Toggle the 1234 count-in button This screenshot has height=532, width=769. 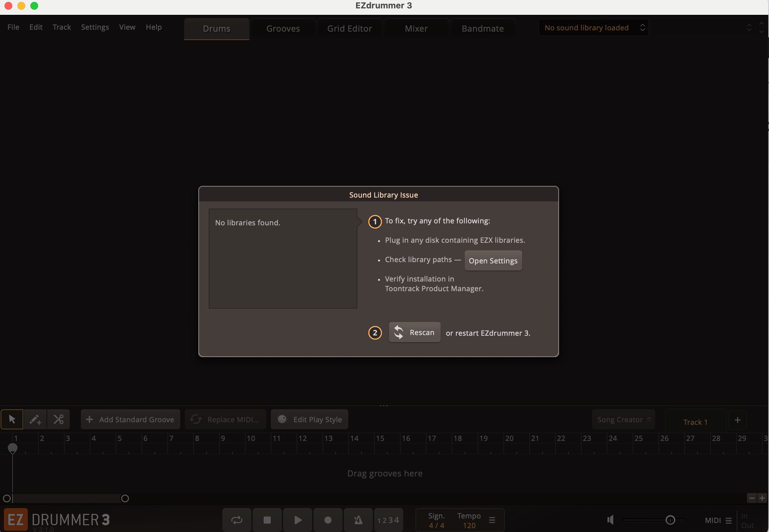pyautogui.click(x=388, y=520)
